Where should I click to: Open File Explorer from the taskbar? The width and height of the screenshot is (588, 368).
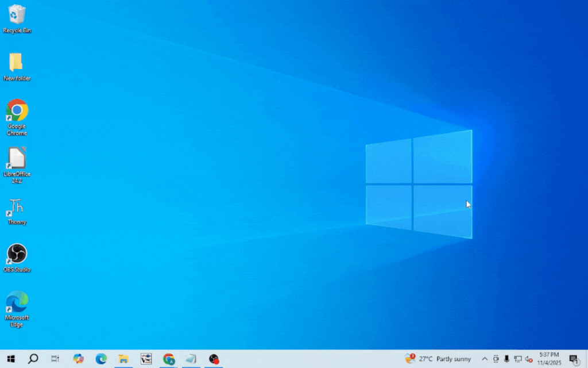click(x=123, y=359)
